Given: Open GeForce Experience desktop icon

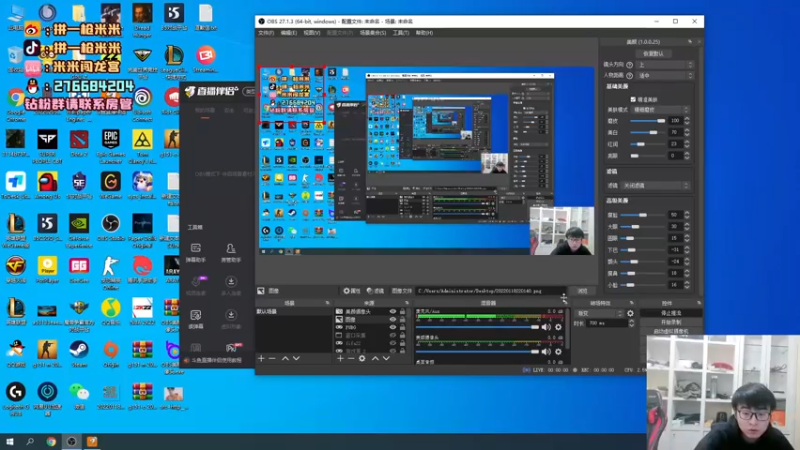Looking at the screenshot, I should (x=79, y=230).
